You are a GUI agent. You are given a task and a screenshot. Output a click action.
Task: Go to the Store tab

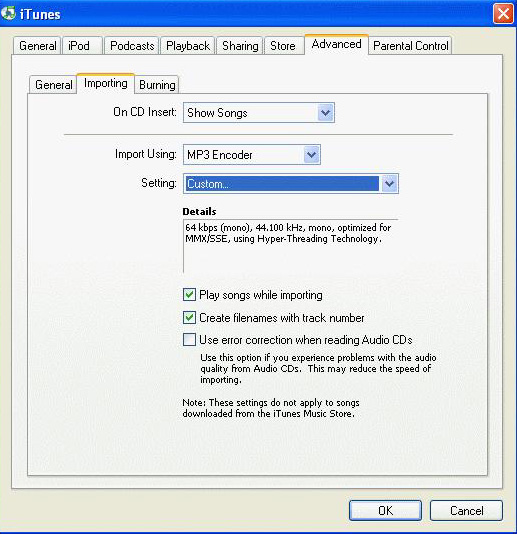[x=283, y=46]
